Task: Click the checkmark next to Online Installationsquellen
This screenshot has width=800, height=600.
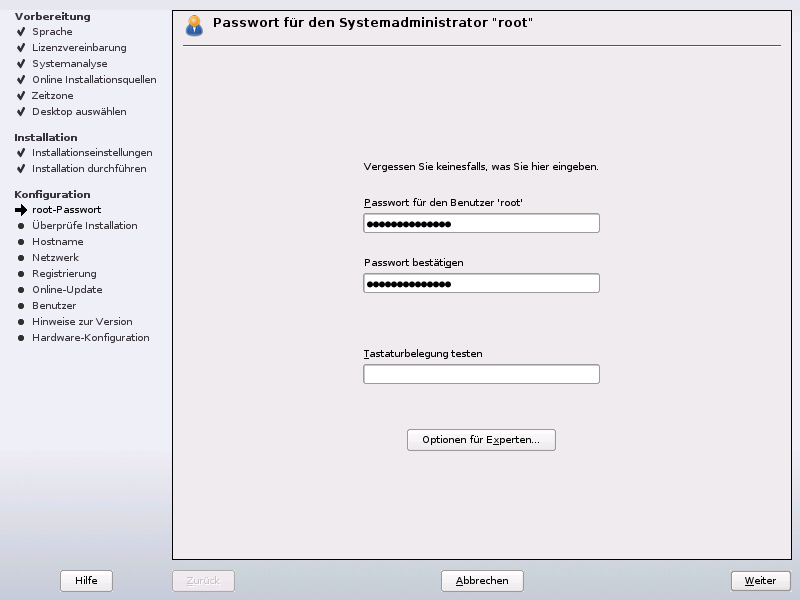Action: (21, 80)
